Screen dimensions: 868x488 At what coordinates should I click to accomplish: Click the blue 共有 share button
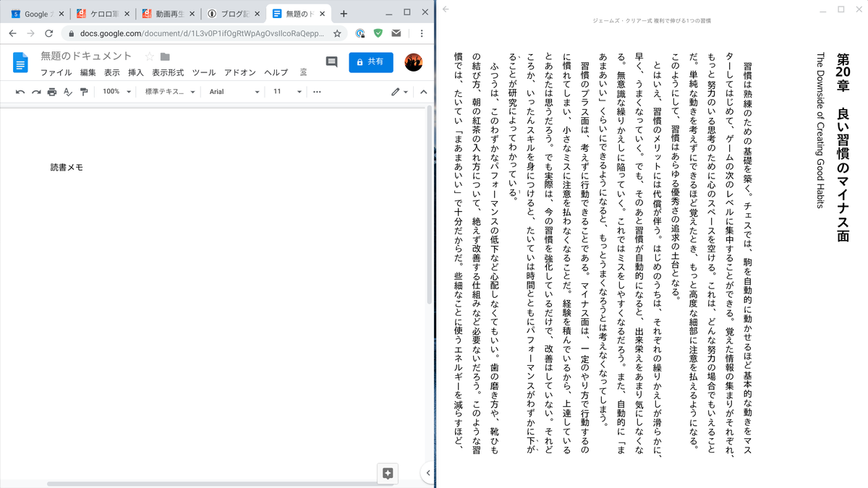click(371, 62)
